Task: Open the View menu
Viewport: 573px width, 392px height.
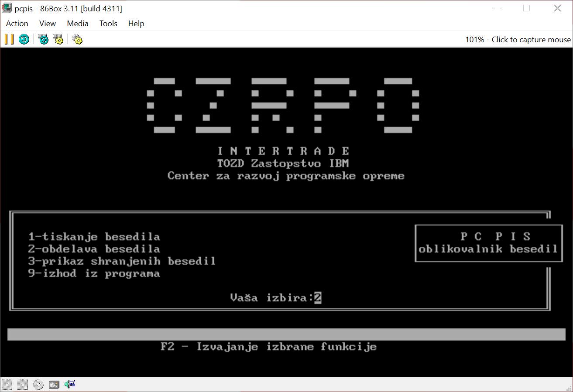Action: tap(48, 24)
